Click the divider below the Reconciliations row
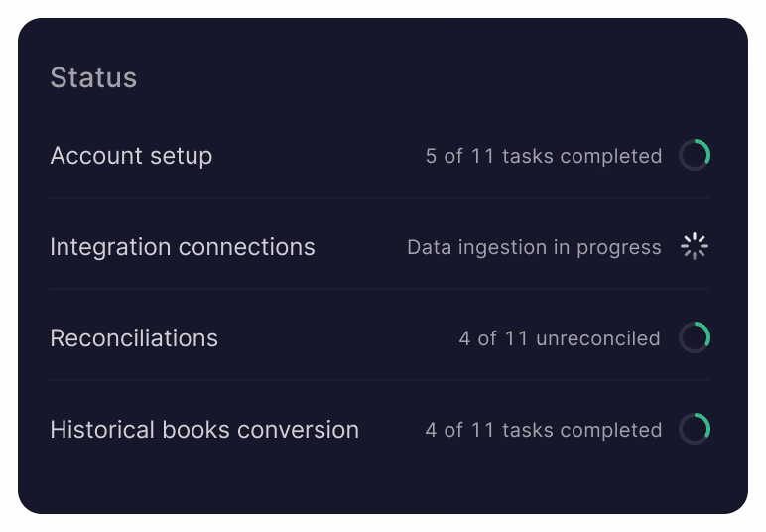766x532 pixels. tap(380, 380)
